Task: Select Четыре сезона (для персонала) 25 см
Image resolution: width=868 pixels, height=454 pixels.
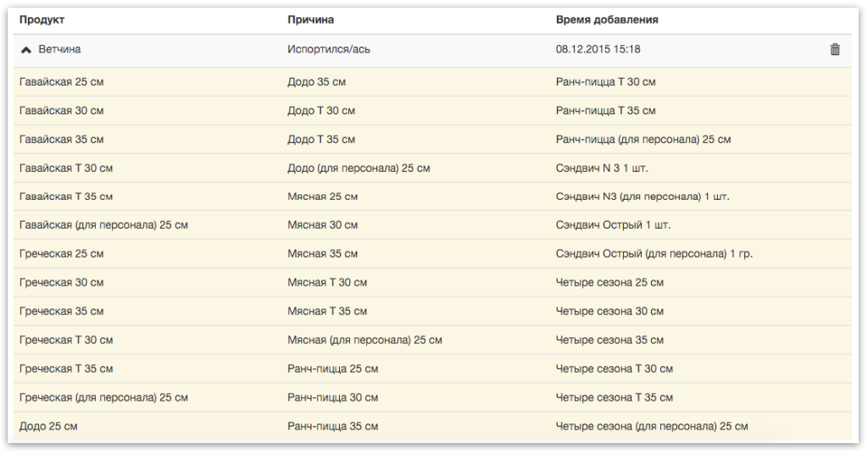Action: [x=652, y=426]
